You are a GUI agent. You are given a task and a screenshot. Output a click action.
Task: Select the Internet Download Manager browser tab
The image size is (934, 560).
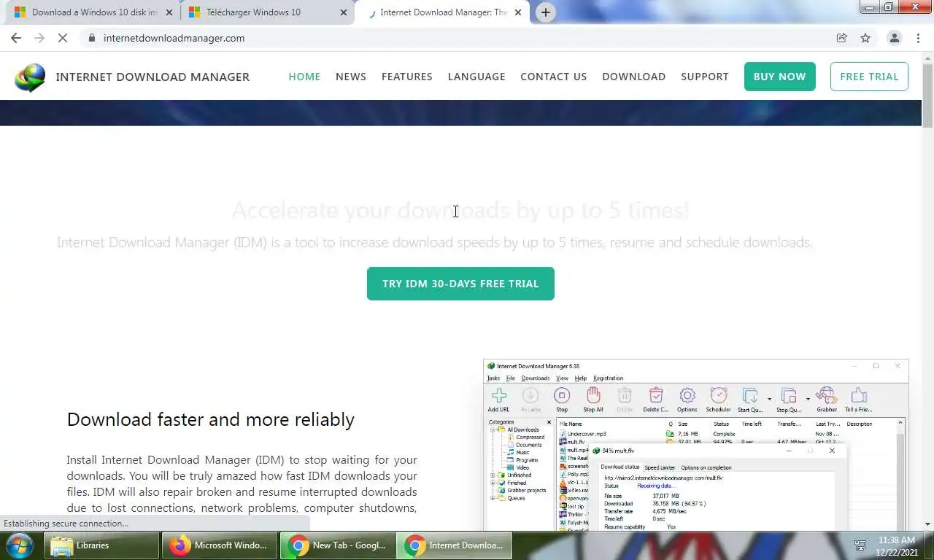tap(442, 12)
